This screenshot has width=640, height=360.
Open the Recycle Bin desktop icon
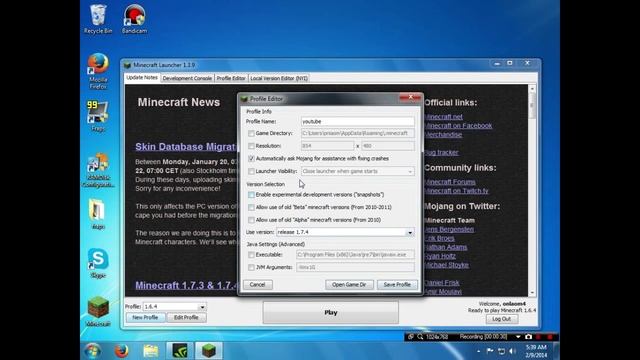click(x=98, y=19)
